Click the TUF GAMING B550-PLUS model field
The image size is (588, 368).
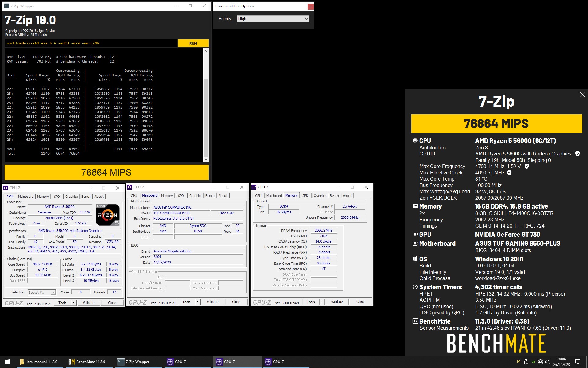pyautogui.click(x=182, y=213)
